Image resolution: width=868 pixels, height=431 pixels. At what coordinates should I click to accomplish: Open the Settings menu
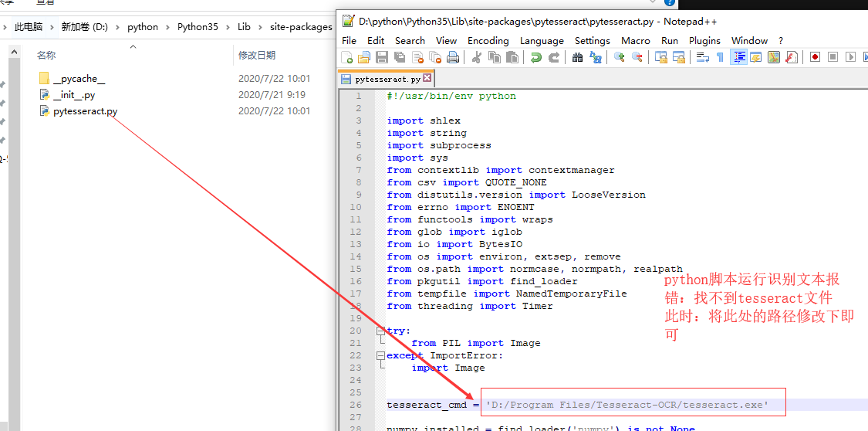593,40
